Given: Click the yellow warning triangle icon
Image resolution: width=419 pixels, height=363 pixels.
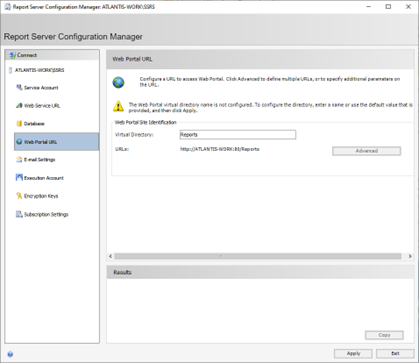Looking at the screenshot, I should pyautogui.click(x=118, y=106).
